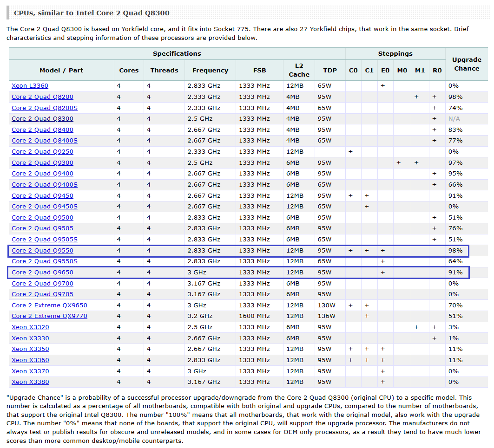The width and height of the screenshot is (494, 448).
Task: Open the Core 2 Quad Q8200S link
Action: (45, 108)
